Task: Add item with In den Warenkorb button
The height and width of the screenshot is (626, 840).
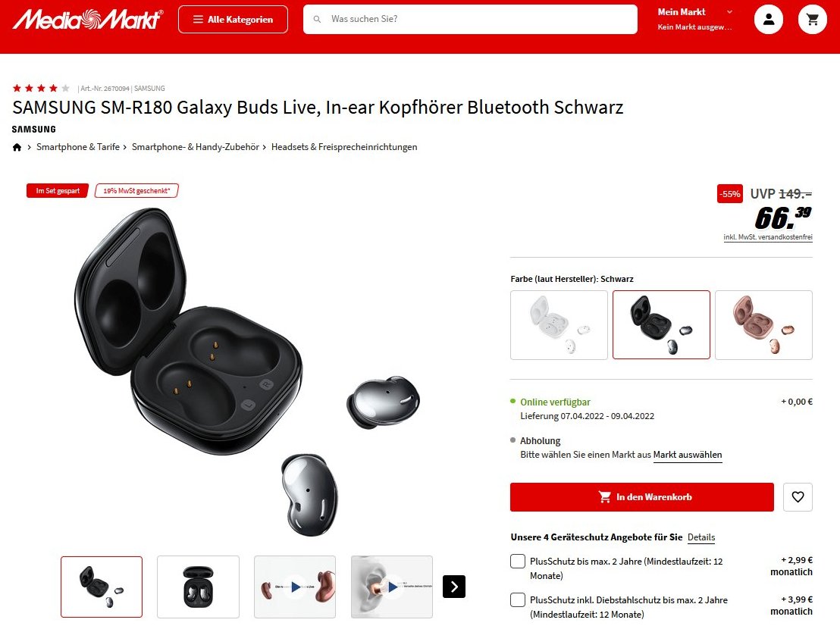Action: [642, 497]
